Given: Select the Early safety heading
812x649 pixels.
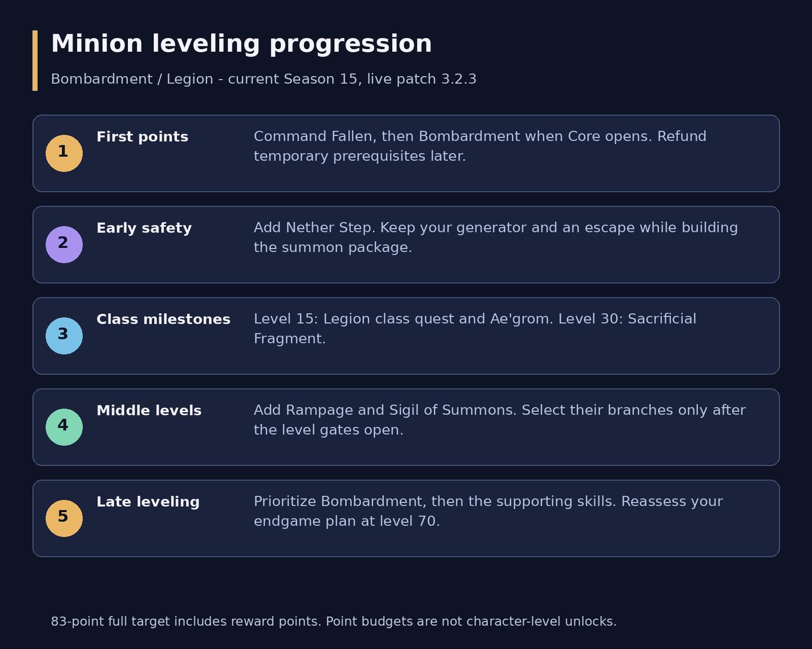Looking at the screenshot, I should pos(144,228).
